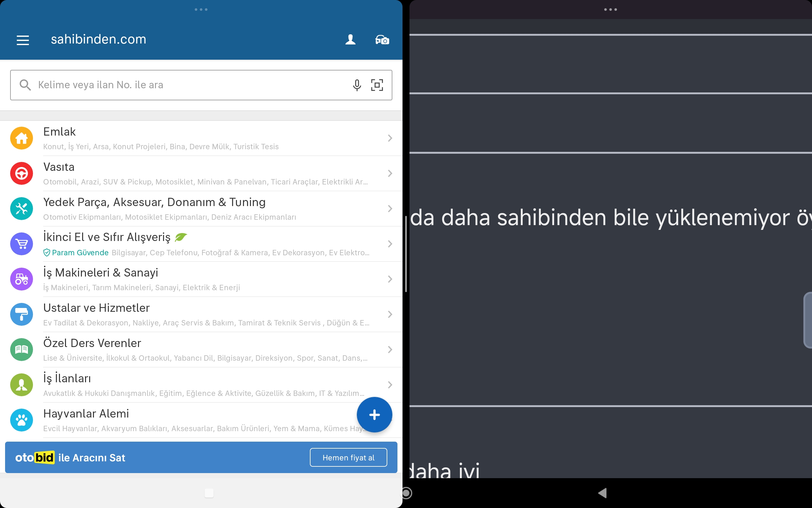Viewport: 812px width, 508px height.
Task: Expand the İş Makineleri & Sanayi chevron
Action: coord(390,279)
